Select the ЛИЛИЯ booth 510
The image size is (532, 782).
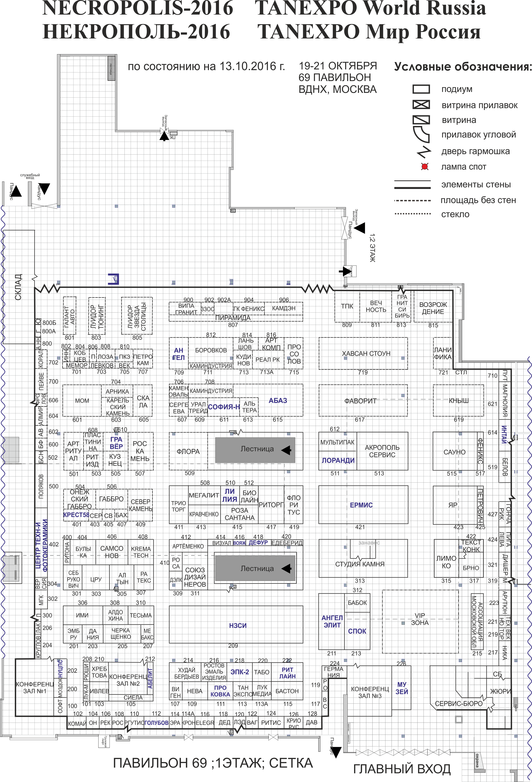(230, 495)
